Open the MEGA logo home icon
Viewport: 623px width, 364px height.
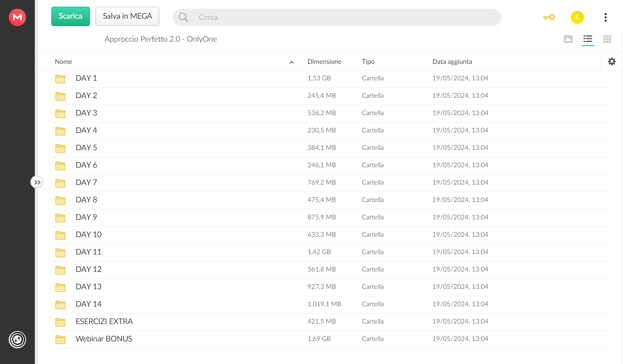pyautogui.click(x=17, y=17)
